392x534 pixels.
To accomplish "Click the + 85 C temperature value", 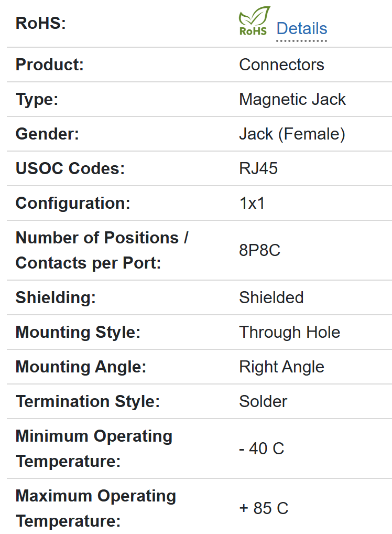I will 264,508.
